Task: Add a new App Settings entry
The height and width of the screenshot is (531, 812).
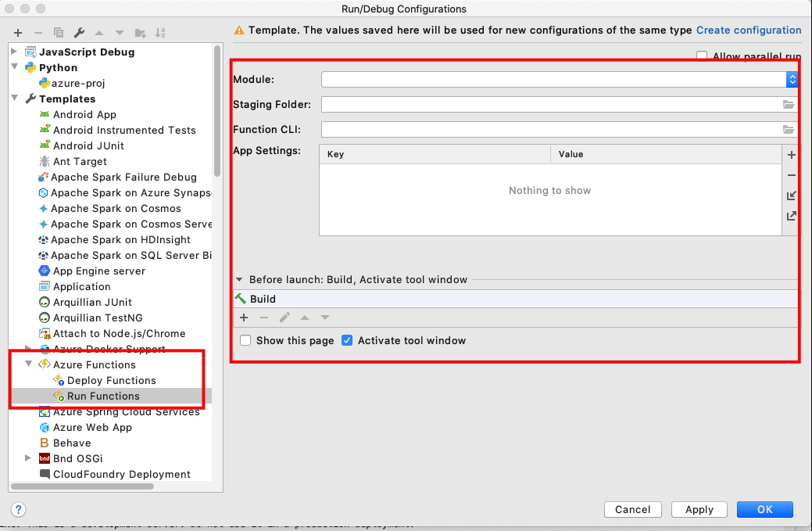Action: (791, 155)
